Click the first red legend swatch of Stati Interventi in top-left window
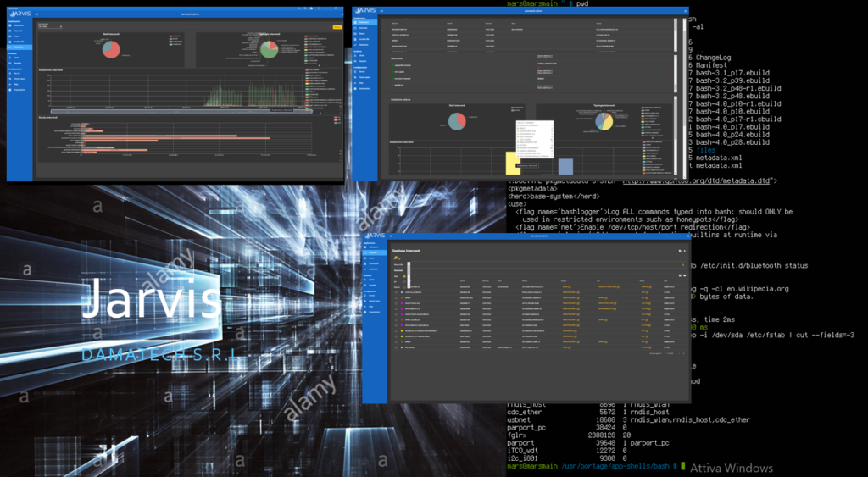Viewport: 868px width, 477px height. coord(170,36)
